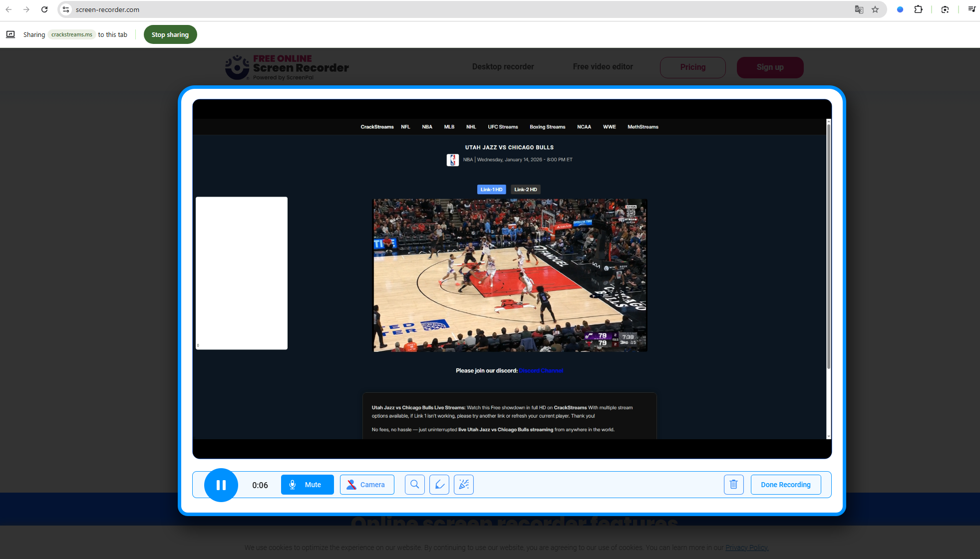Screen dimensions: 980x559
Task: Delete the current recording via trash icon
Action: click(x=733, y=484)
